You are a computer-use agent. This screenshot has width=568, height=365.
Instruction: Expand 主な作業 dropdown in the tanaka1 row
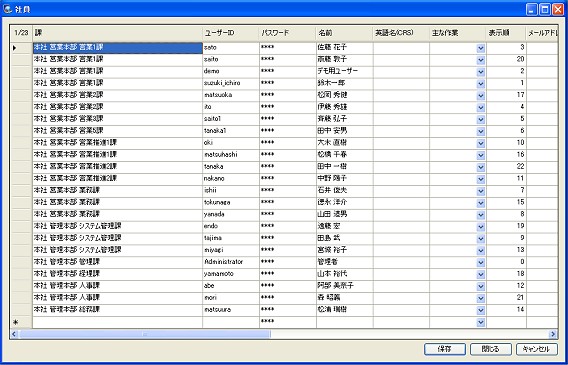tap(481, 132)
